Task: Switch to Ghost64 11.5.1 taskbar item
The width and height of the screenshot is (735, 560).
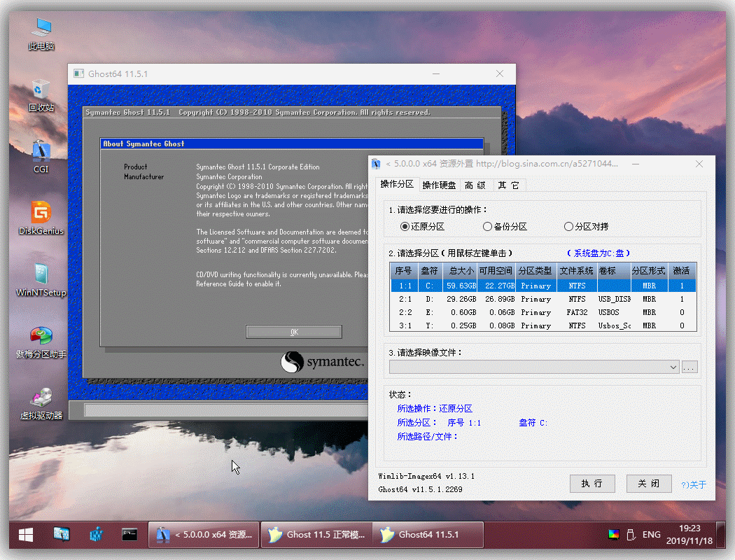Action: pyautogui.click(x=428, y=535)
